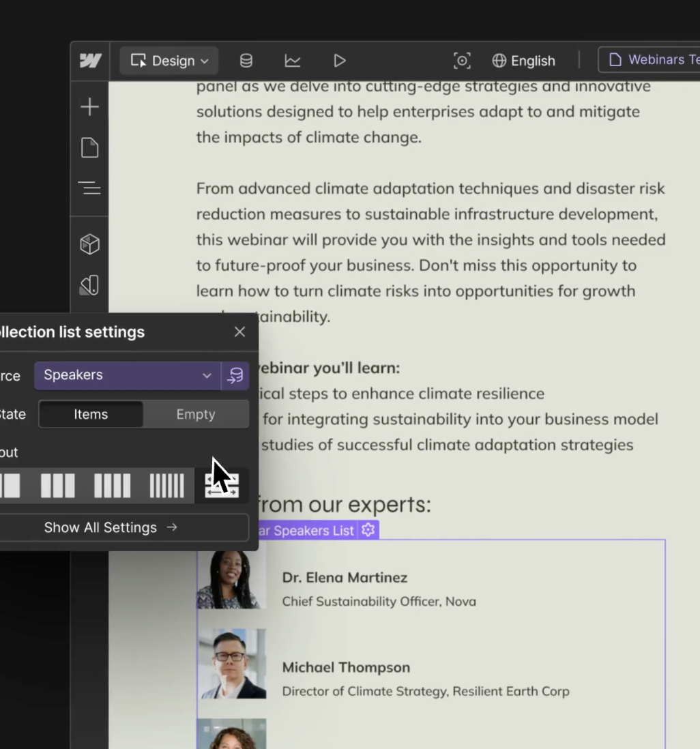Screen dimensions: 700x749
Task: Switch state to Empty
Action: pyautogui.click(x=196, y=414)
